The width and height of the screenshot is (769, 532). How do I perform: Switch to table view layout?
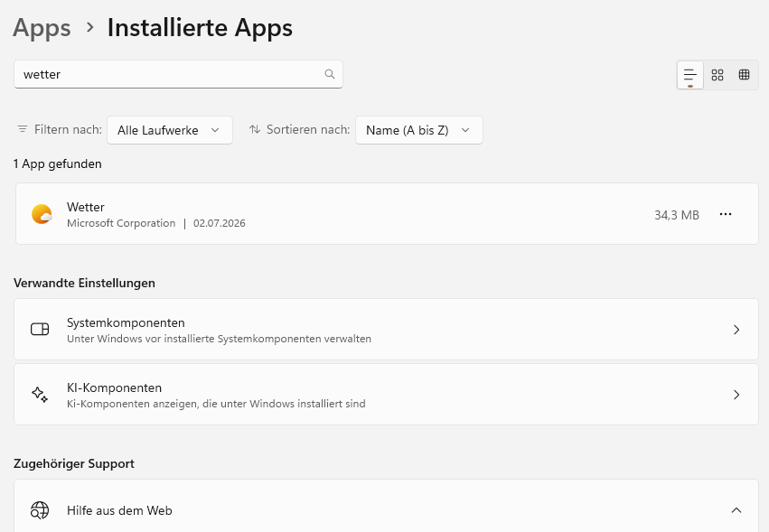(744, 75)
